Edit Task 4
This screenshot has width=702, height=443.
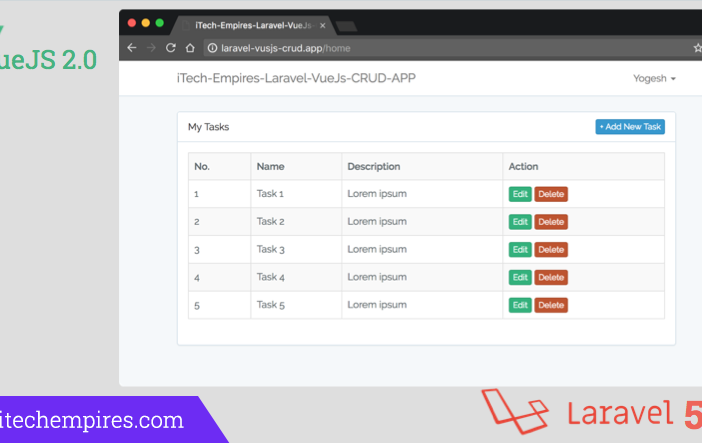click(520, 277)
